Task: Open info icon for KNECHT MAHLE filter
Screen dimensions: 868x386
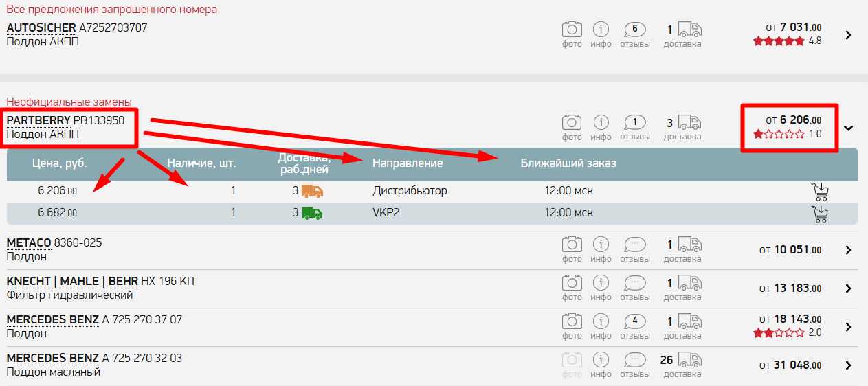Action: coord(601,282)
